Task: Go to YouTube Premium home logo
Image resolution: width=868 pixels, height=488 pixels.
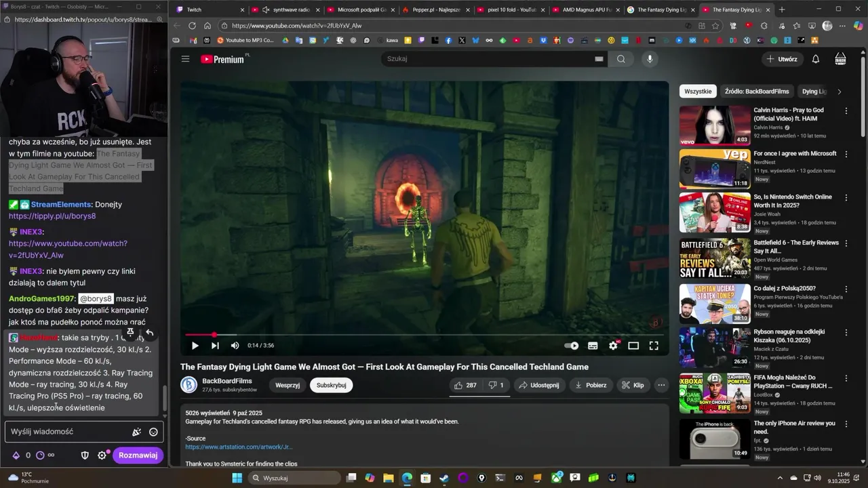Action: click(222, 59)
